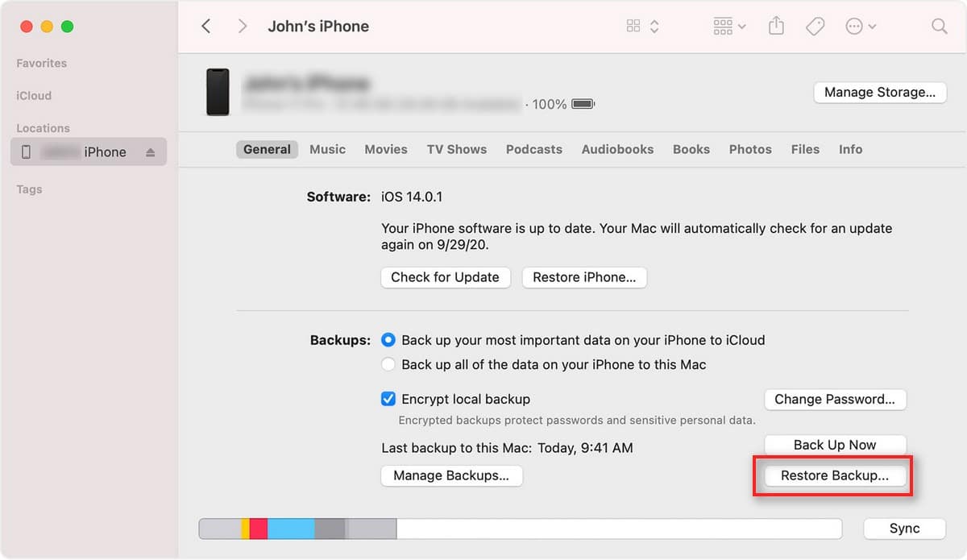
Task: Click the iPhone device thumbnail image
Action: pyautogui.click(x=218, y=92)
